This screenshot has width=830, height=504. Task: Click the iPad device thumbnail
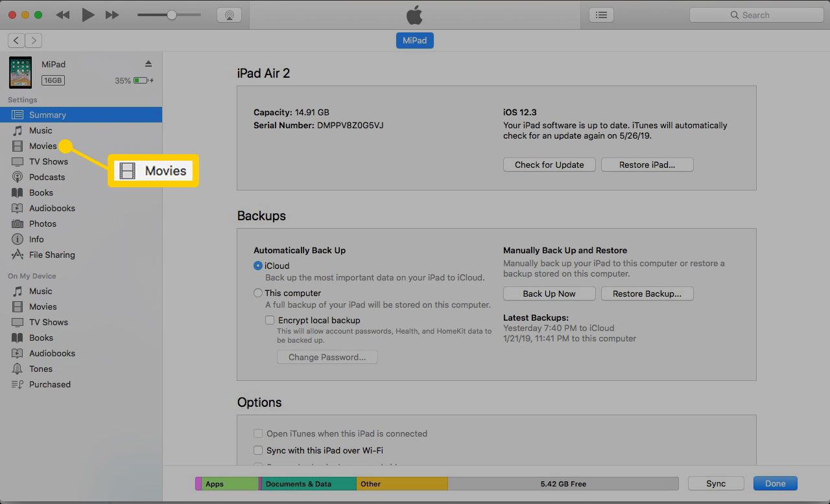tap(20, 73)
